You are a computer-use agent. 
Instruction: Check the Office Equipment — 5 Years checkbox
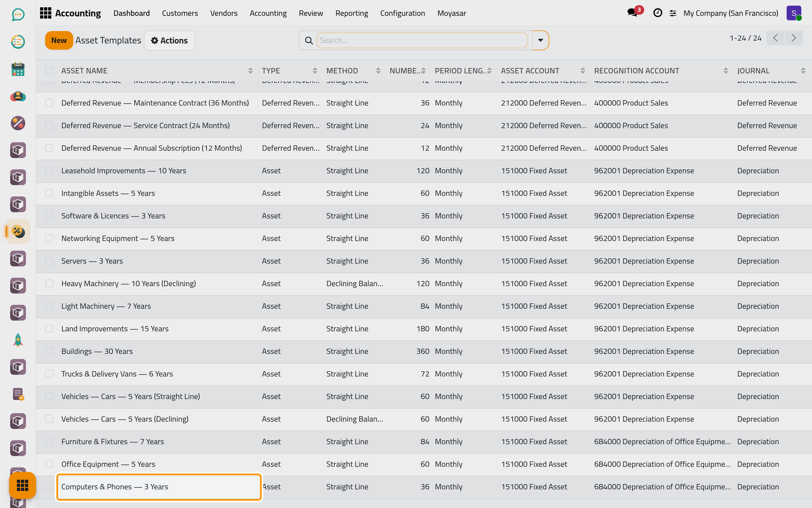click(x=49, y=464)
